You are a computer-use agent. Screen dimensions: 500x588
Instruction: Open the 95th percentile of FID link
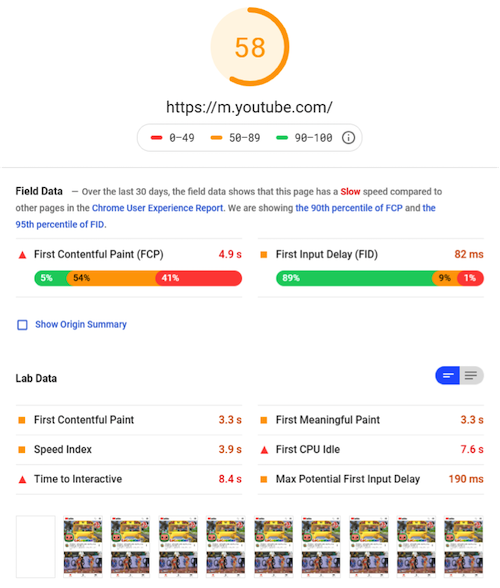pos(60,224)
